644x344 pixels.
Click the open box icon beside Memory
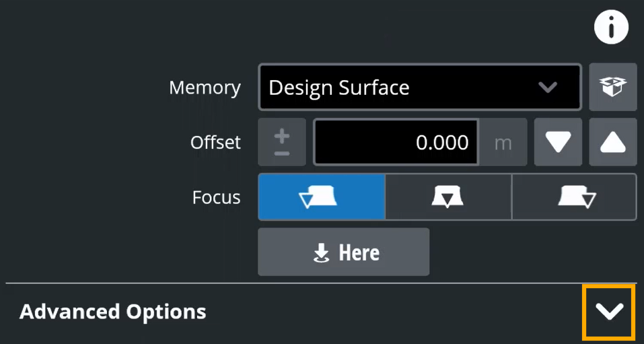(x=613, y=87)
